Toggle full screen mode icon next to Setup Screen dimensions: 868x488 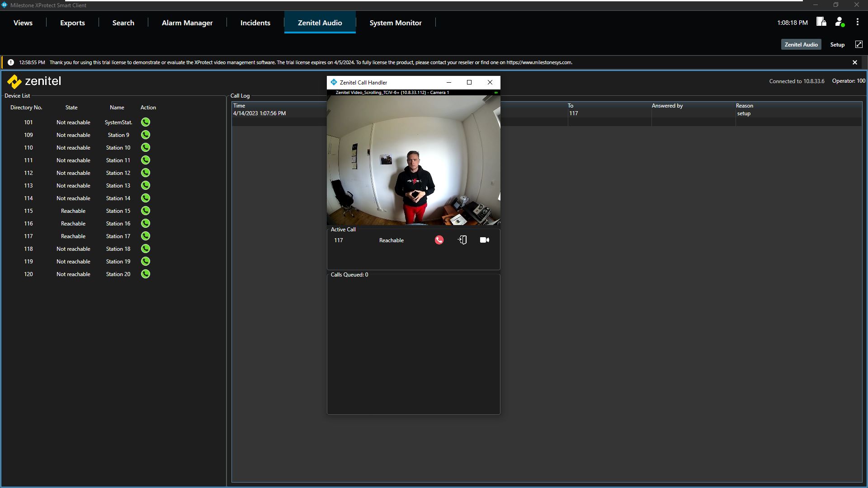click(859, 44)
